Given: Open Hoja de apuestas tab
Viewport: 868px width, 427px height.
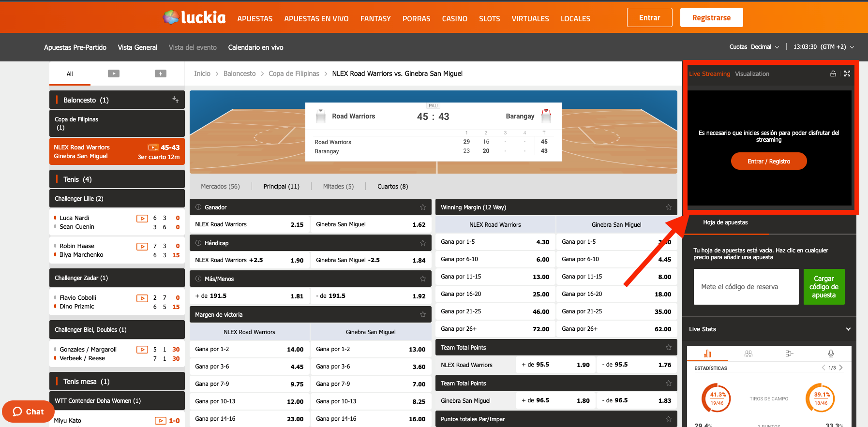Looking at the screenshot, I should [725, 222].
